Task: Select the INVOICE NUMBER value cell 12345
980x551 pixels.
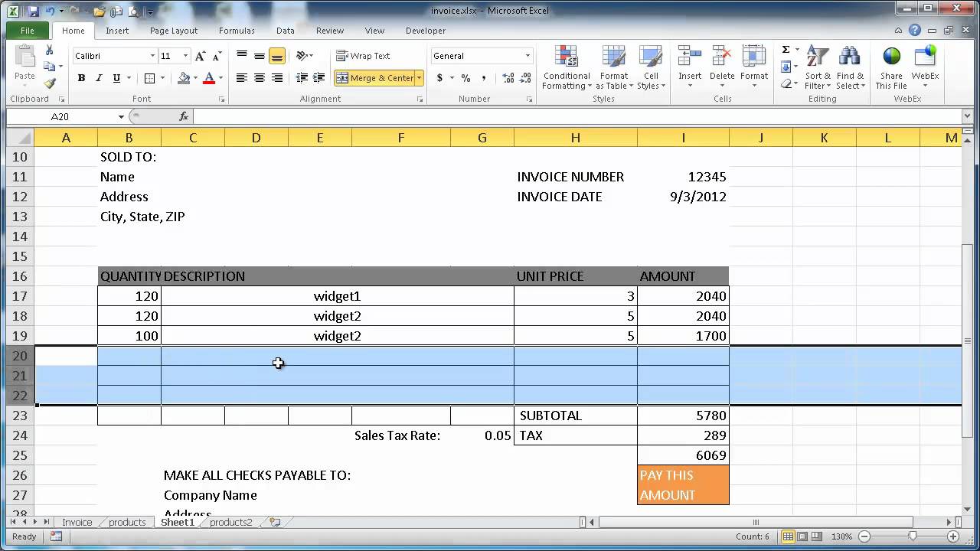Action: (x=683, y=177)
